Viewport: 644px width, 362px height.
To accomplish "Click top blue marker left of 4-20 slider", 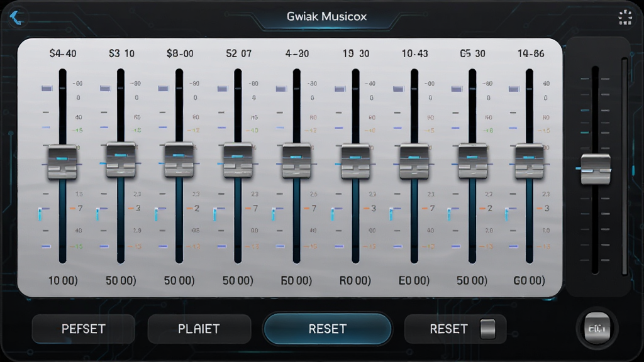I will point(281,89).
